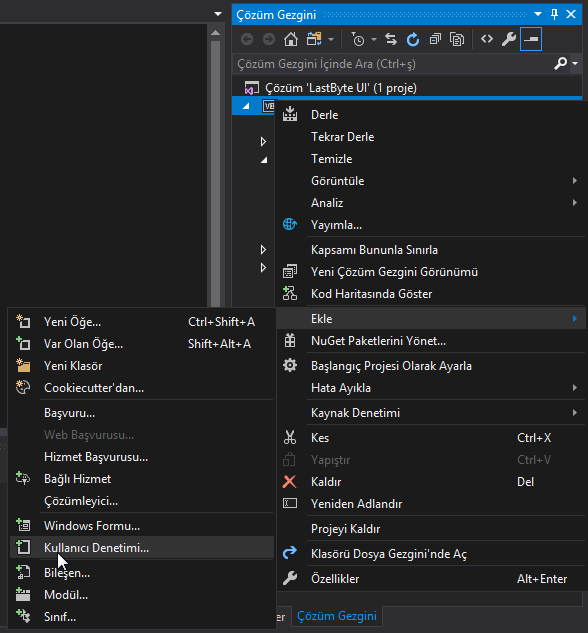Click the Refresh icon in Çözüm Gezgini toolbar
The height and width of the screenshot is (633, 588).
413,39
